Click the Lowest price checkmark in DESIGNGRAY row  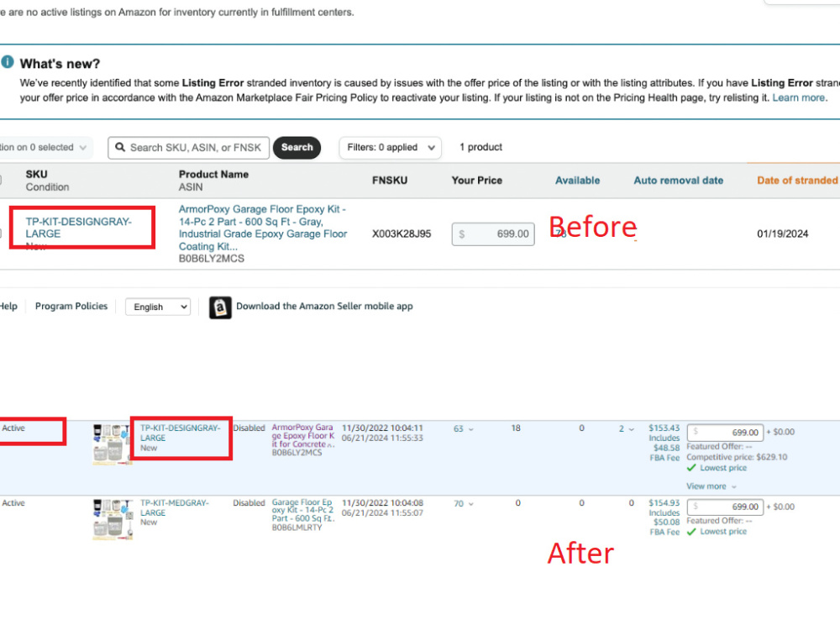pyautogui.click(x=691, y=468)
